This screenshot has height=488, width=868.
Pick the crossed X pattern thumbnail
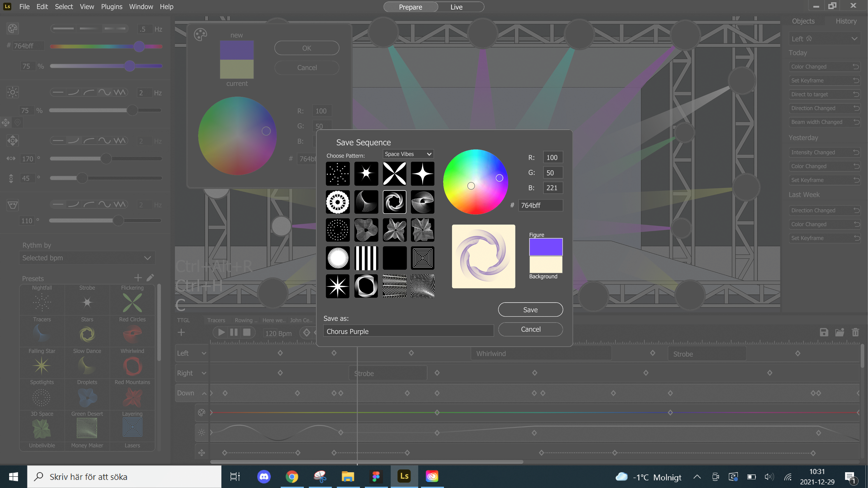click(x=394, y=174)
